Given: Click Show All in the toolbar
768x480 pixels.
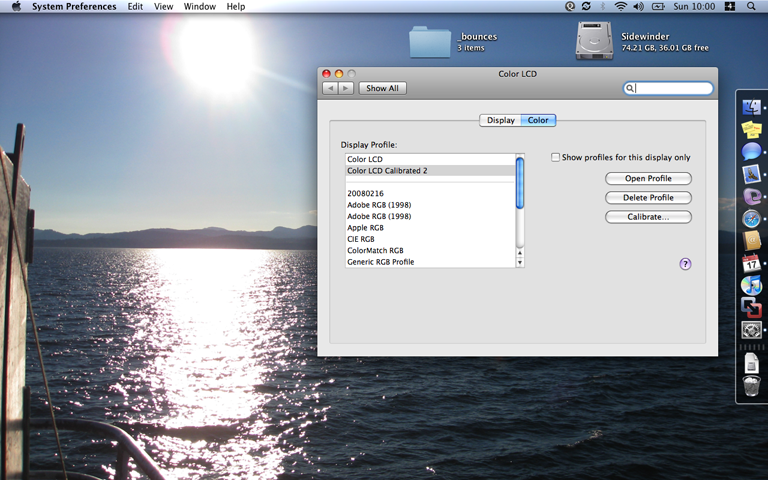Looking at the screenshot, I should pyautogui.click(x=382, y=88).
